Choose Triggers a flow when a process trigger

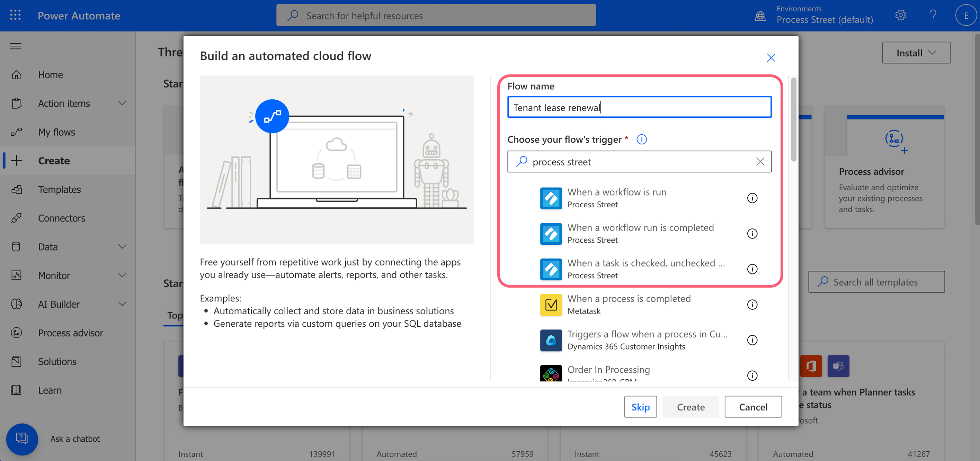coord(647,334)
